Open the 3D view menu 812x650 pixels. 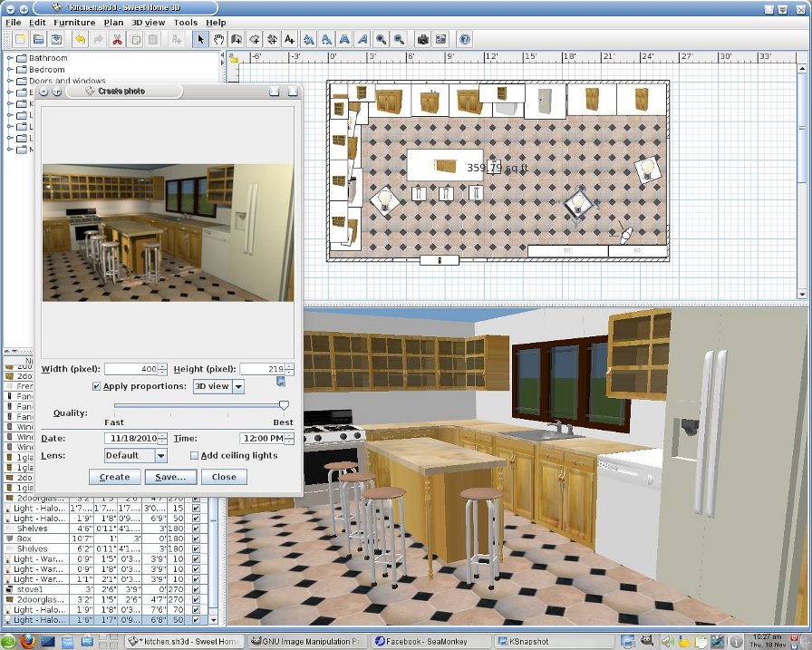point(148,22)
